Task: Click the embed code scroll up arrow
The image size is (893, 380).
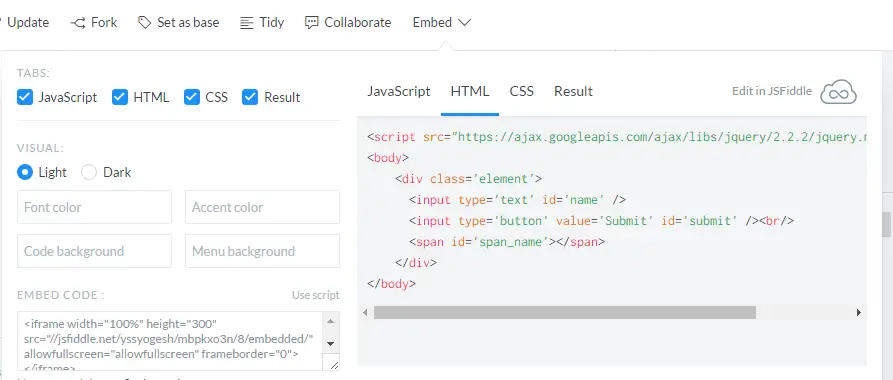Action: click(x=330, y=321)
